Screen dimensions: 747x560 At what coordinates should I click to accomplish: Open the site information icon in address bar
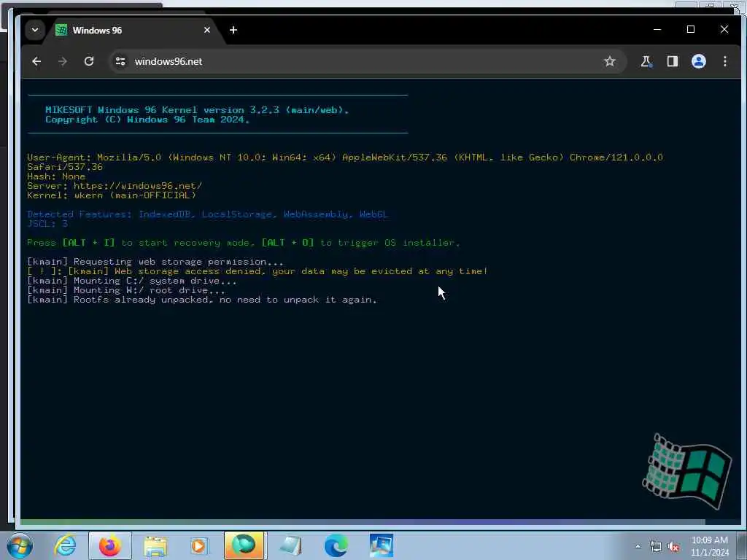click(x=120, y=61)
